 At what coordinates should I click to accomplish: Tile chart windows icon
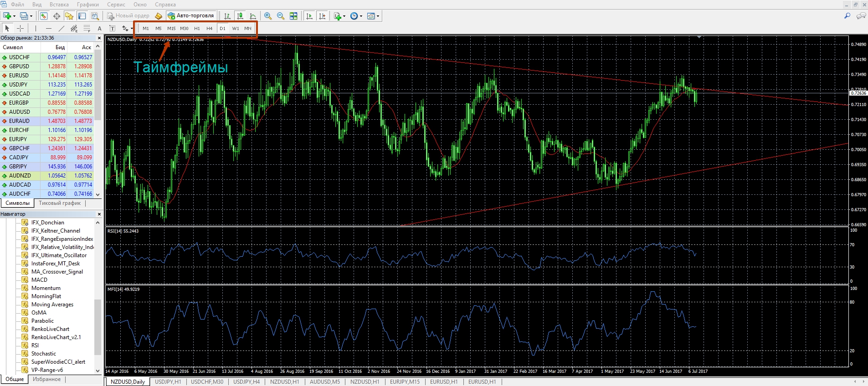tap(293, 16)
